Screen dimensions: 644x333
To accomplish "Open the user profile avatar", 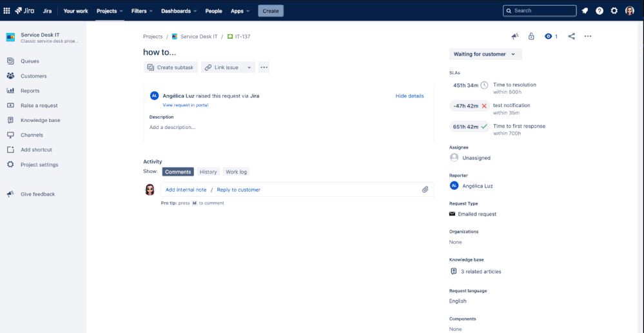I will coord(630,11).
